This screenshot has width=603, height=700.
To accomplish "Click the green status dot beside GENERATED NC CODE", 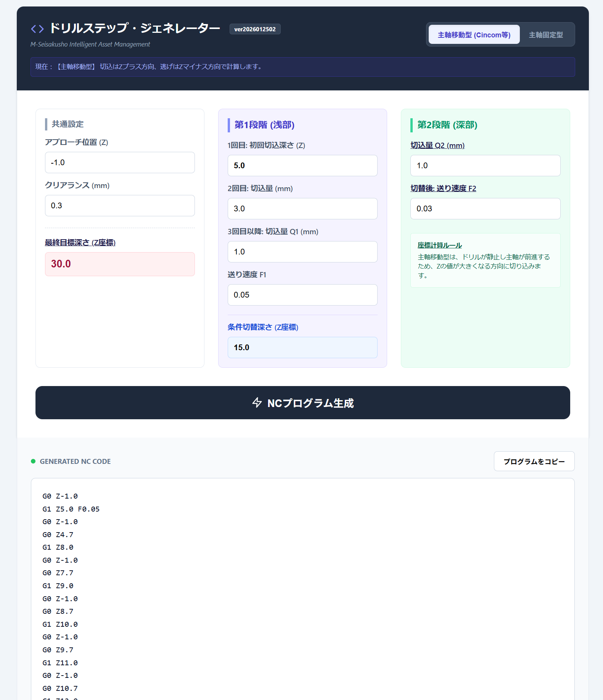I will click(x=33, y=461).
